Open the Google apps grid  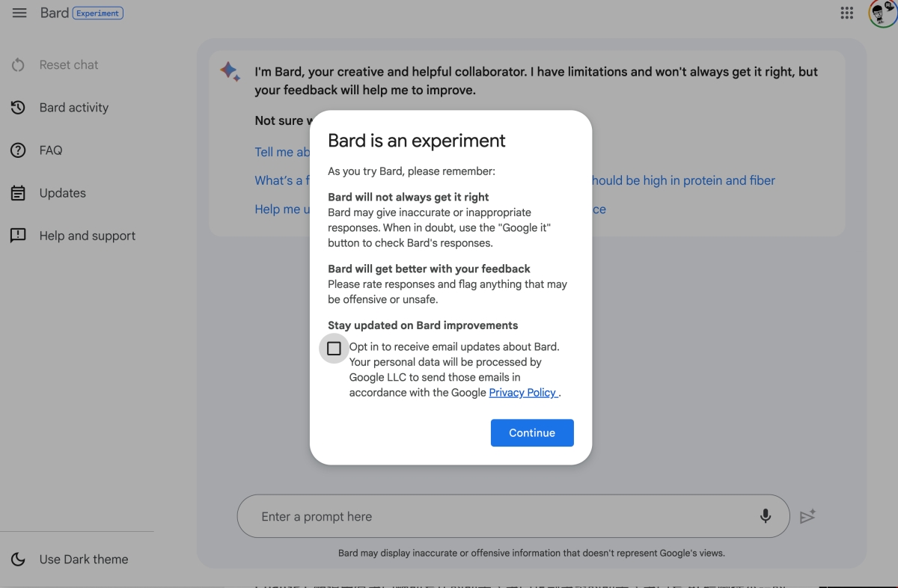click(x=847, y=13)
